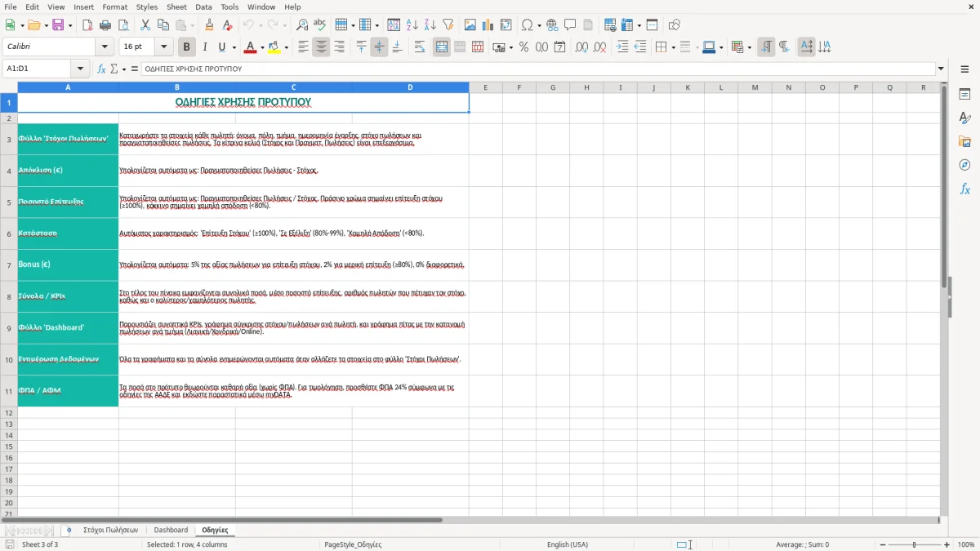Click the Save document icon
The height and width of the screenshot is (551, 980).
tap(58, 25)
